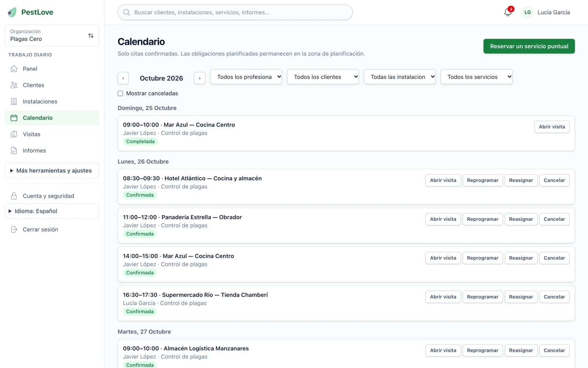Click the Octubre 2026 month label

coord(161,78)
